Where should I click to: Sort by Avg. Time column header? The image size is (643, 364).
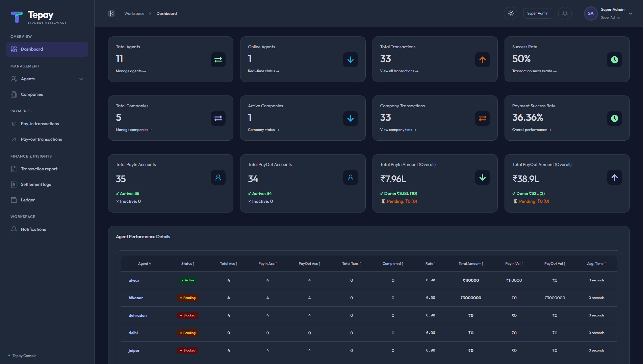click(596, 264)
